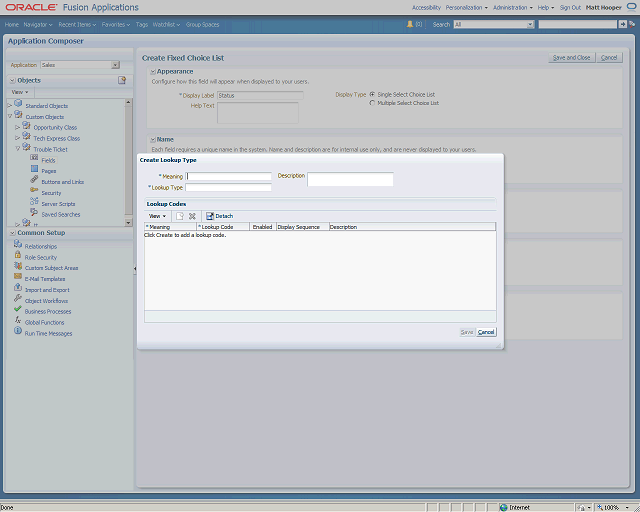
Task: Click the create lookup code icon
Action: 180,216
